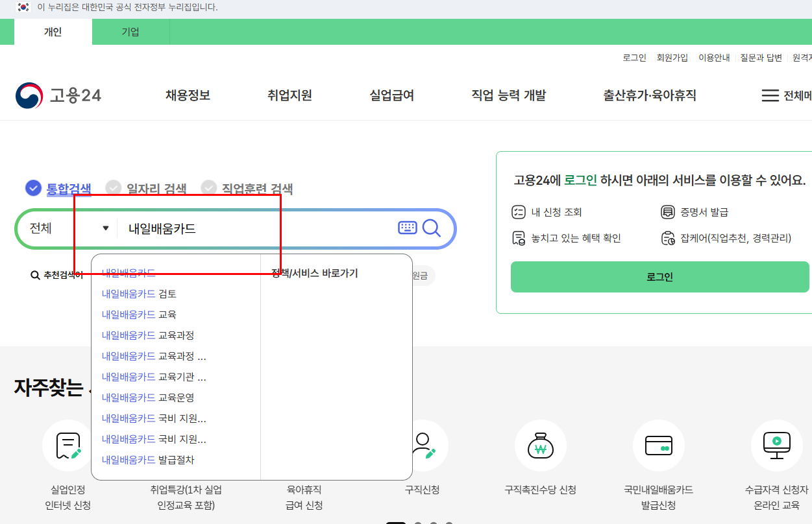812x524 pixels.
Task: Click the 국민내일배움카드 발급신청 card icon
Action: (659, 446)
